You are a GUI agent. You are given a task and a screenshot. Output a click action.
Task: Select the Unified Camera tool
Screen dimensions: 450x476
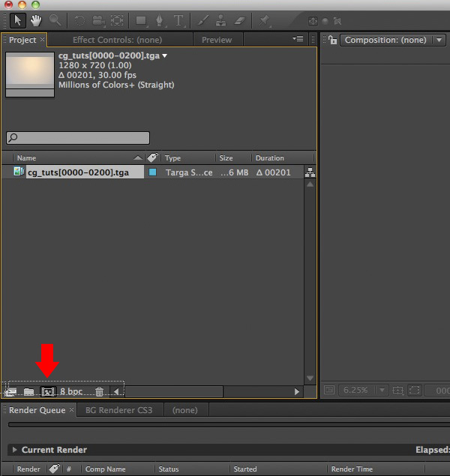point(98,21)
